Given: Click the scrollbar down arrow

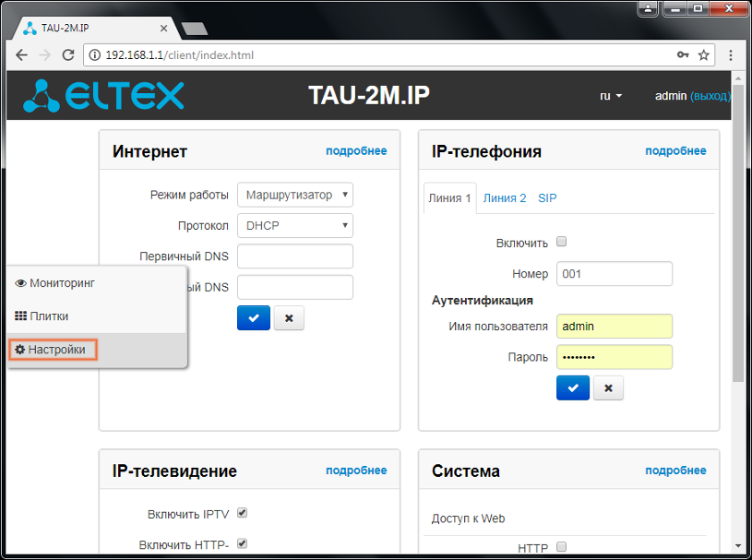Looking at the screenshot, I should [x=738, y=545].
